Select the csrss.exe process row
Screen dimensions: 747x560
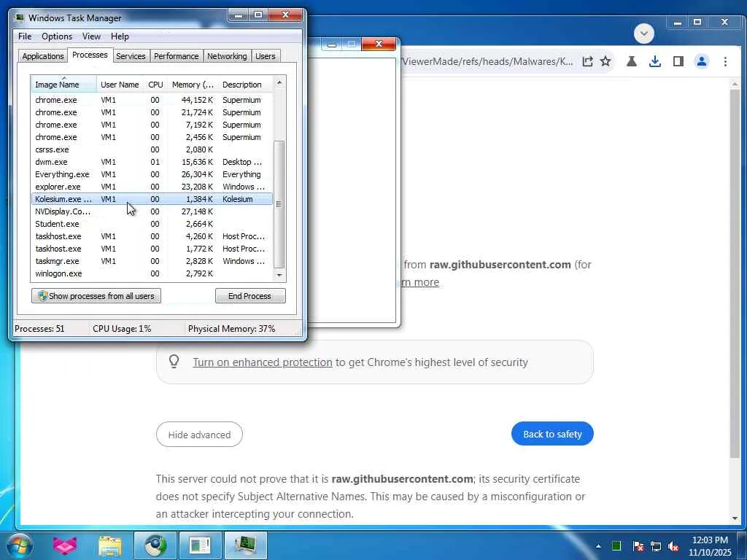click(152, 149)
